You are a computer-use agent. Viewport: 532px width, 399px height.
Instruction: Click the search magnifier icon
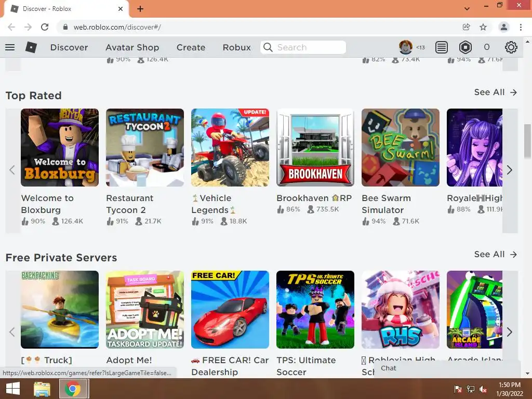coord(268,47)
